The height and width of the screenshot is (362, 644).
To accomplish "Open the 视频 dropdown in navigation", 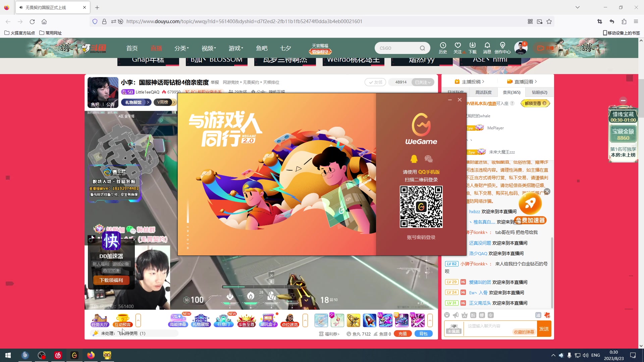I will pos(209,48).
